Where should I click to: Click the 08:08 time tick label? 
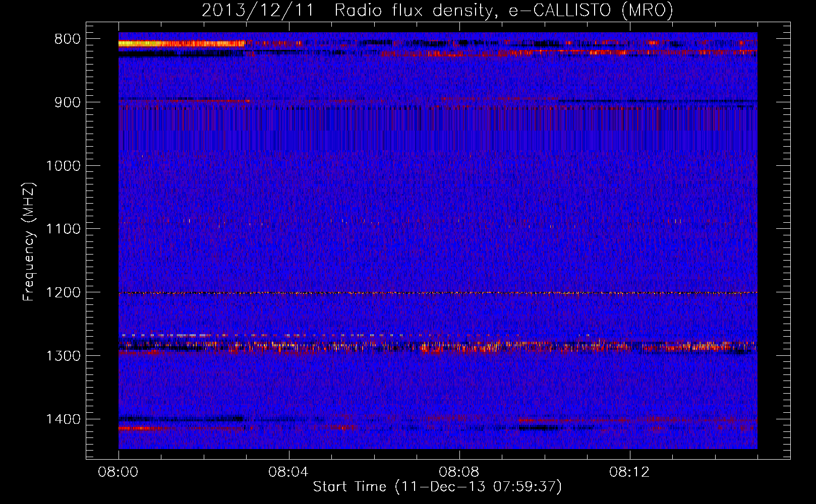(459, 472)
